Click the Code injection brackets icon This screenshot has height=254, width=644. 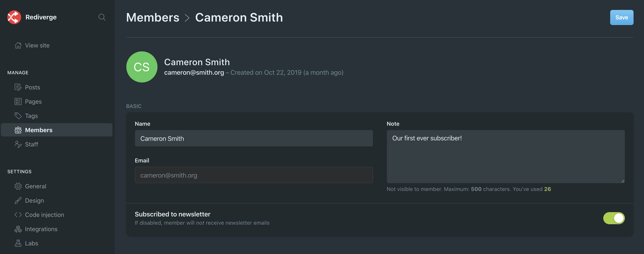[x=18, y=215]
